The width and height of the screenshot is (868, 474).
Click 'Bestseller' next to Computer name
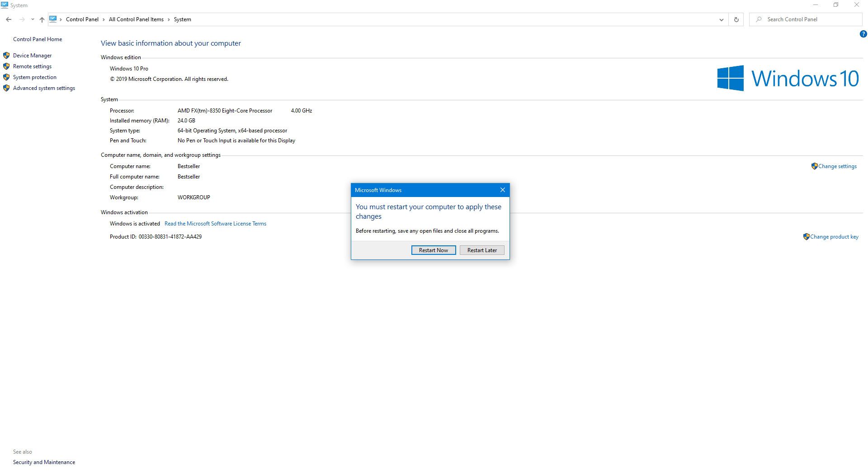(x=189, y=166)
